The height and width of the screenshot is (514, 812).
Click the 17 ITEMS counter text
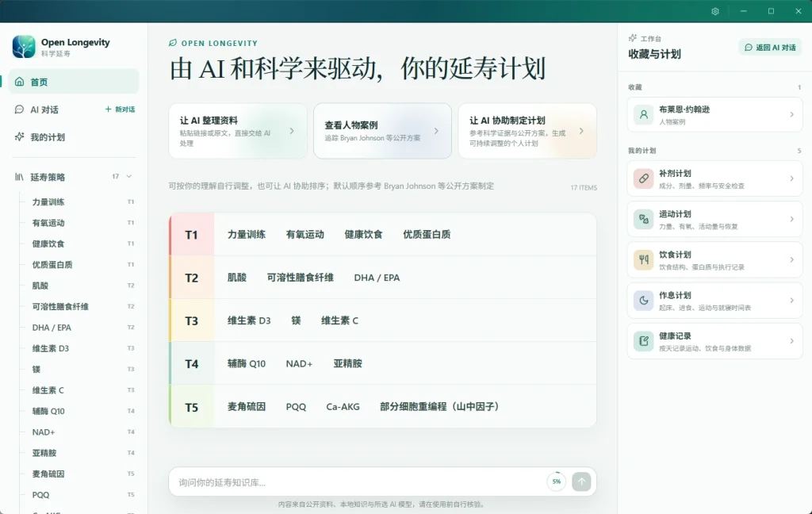click(x=584, y=187)
